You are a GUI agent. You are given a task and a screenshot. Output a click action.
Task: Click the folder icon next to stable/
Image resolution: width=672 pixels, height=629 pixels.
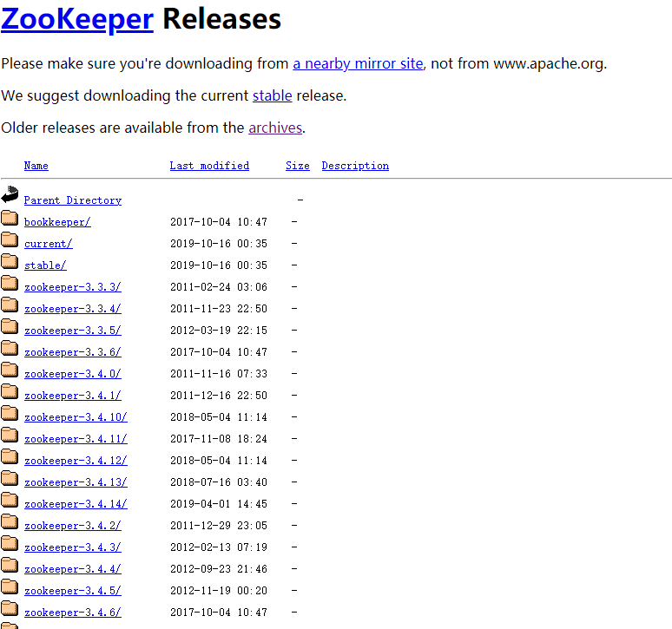(x=10, y=261)
